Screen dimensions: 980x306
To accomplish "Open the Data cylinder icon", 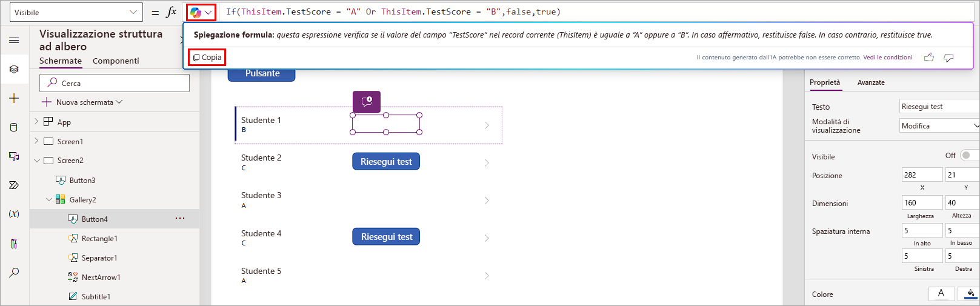I will tap(14, 127).
